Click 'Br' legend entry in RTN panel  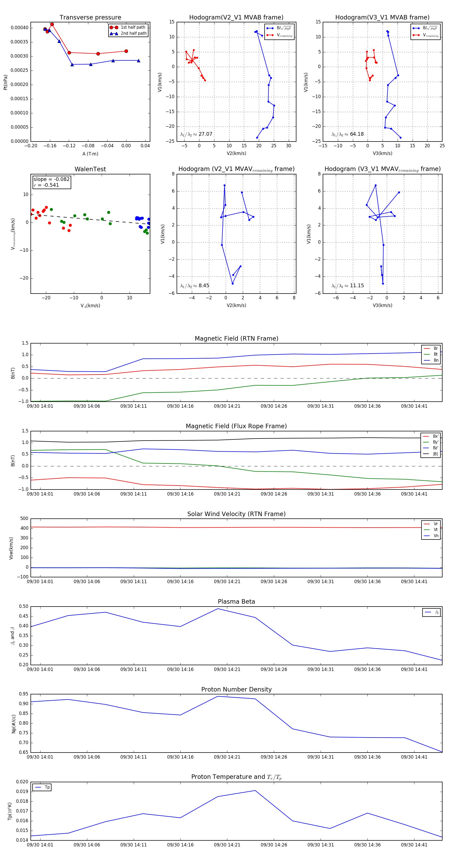tap(431, 349)
